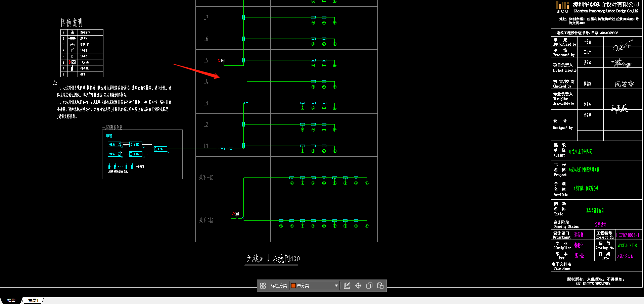Click the paste clipboard icon

(380, 286)
